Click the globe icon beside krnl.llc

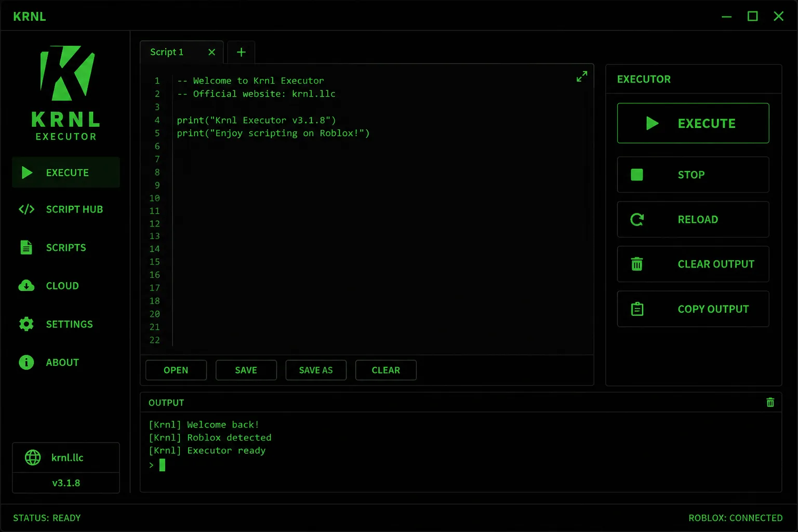pyautogui.click(x=33, y=458)
